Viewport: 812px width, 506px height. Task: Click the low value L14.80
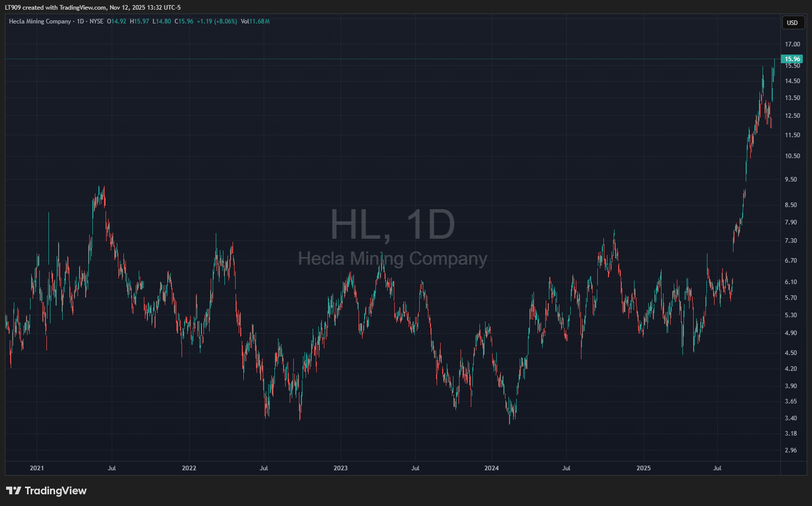tap(162, 21)
